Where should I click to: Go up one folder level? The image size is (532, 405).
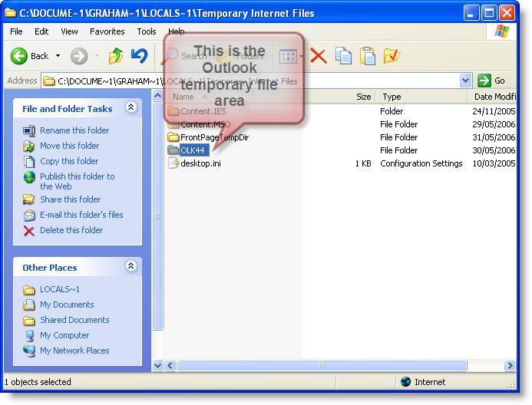coord(116,56)
